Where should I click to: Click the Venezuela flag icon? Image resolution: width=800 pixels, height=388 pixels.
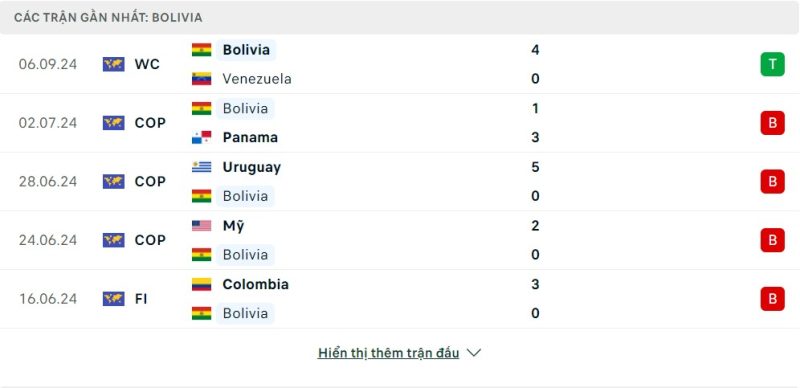[202, 79]
